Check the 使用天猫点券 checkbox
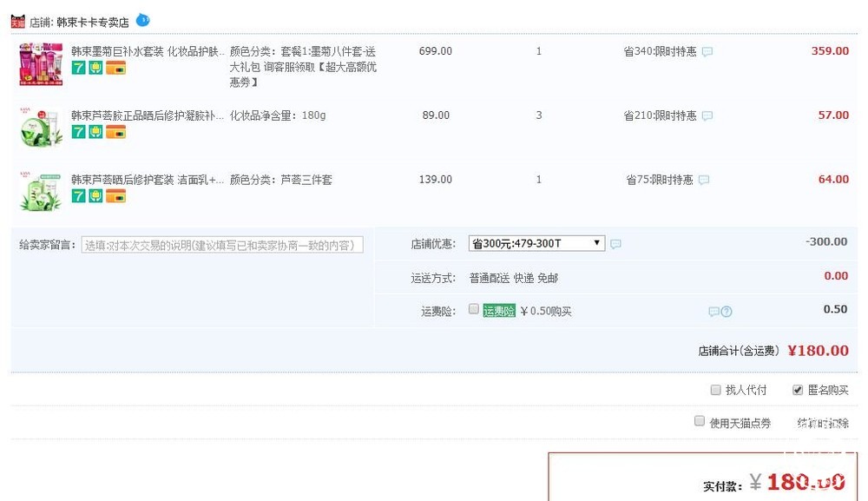 699,421
